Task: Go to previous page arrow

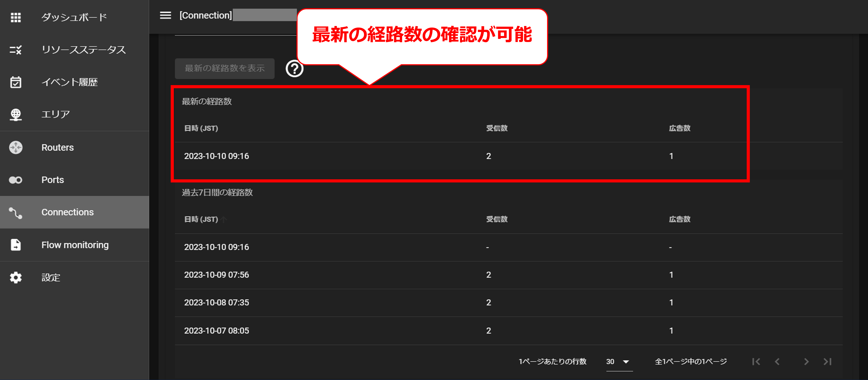Action: coord(777,362)
